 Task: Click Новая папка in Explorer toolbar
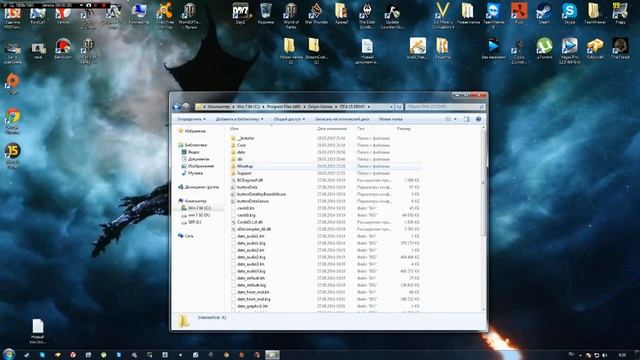390,119
